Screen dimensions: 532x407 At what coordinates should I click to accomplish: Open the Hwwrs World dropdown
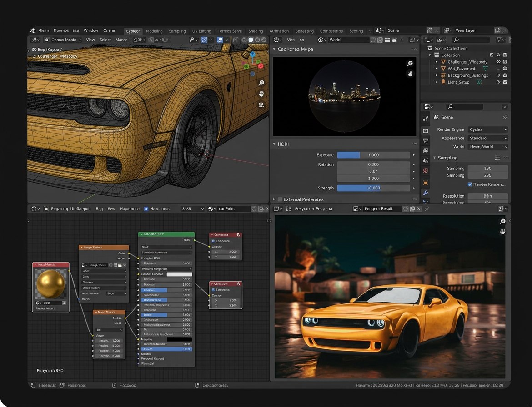tap(488, 147)
